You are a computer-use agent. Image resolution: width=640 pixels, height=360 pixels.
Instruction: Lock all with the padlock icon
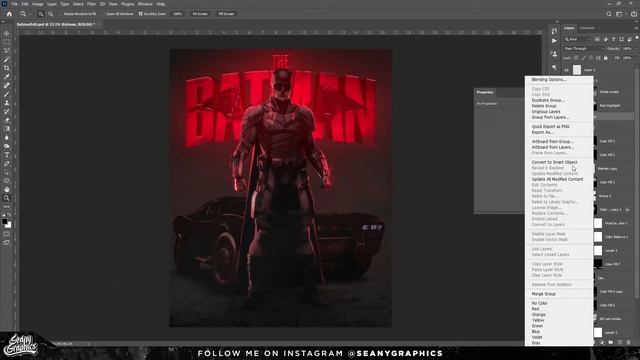click(605, 58)
